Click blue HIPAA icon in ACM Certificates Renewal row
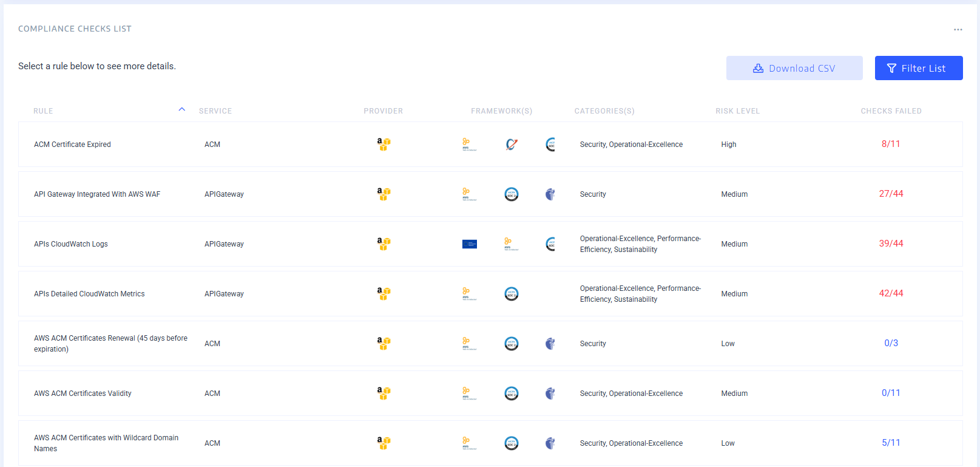980x467 pixels. (x=550, y=344)
